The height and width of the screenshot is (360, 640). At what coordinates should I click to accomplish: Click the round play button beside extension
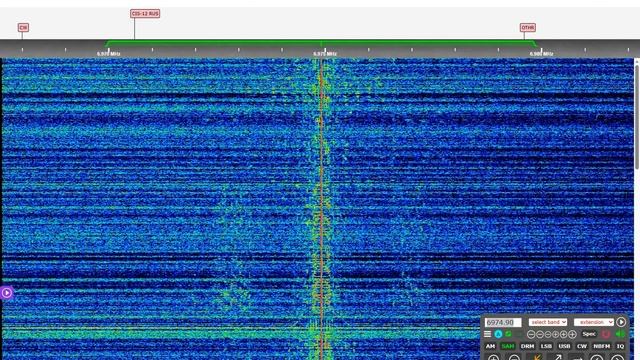coord(621,322)
